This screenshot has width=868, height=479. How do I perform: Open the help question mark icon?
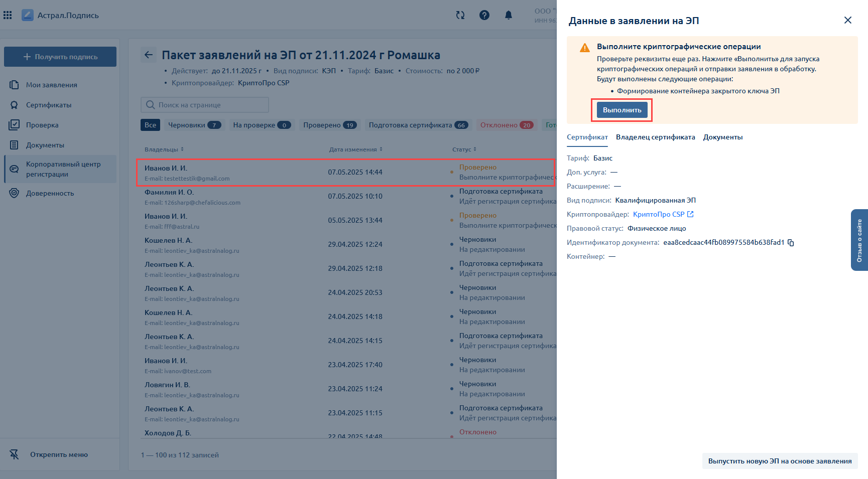coord(484,15)
